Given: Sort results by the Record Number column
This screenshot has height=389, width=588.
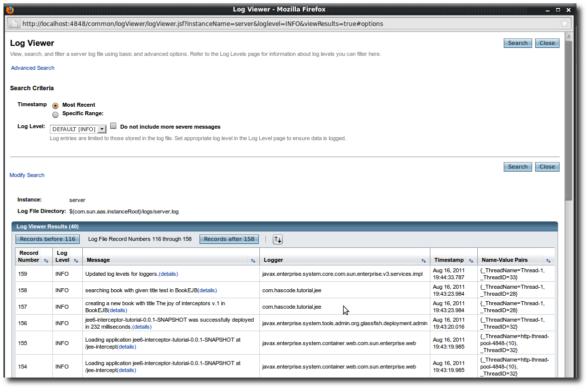Looking at the screenshot, I should tap(45, 261).
